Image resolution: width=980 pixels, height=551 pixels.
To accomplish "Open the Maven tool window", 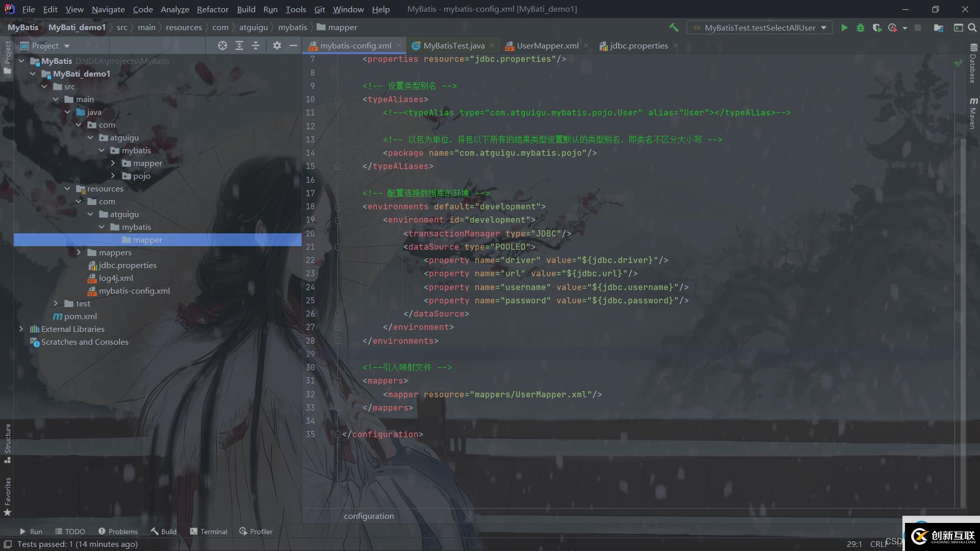I will coord(973,112).
